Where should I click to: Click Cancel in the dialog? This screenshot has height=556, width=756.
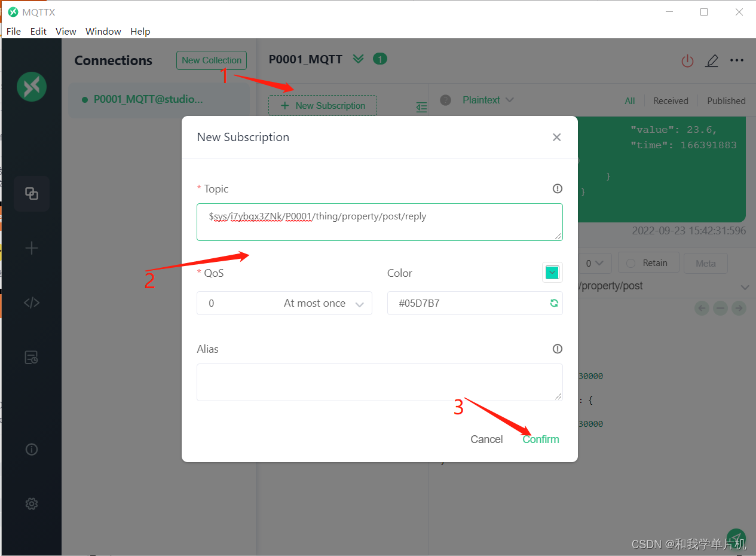tap(486, 439)
